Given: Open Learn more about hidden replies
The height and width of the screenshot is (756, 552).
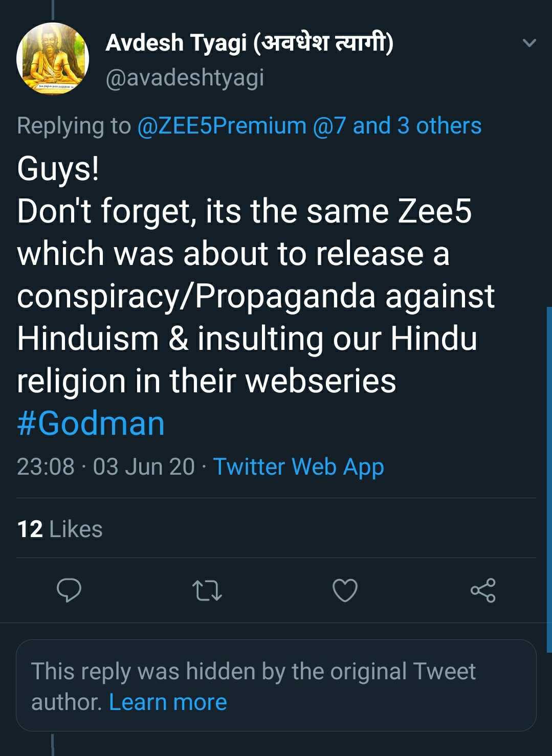Looking at the screenshot, I should pyautogui.click(x=168, y=702).
